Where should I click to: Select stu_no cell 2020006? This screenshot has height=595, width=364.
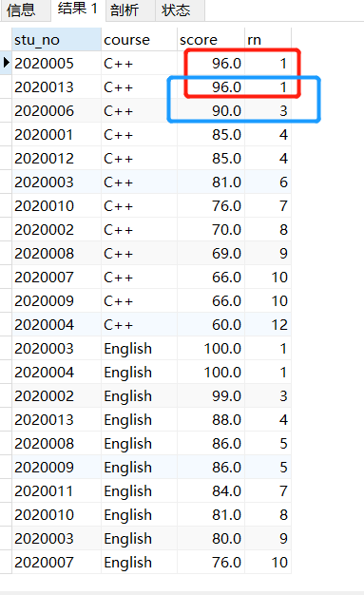pyautogui.click(x=57, y=111)
